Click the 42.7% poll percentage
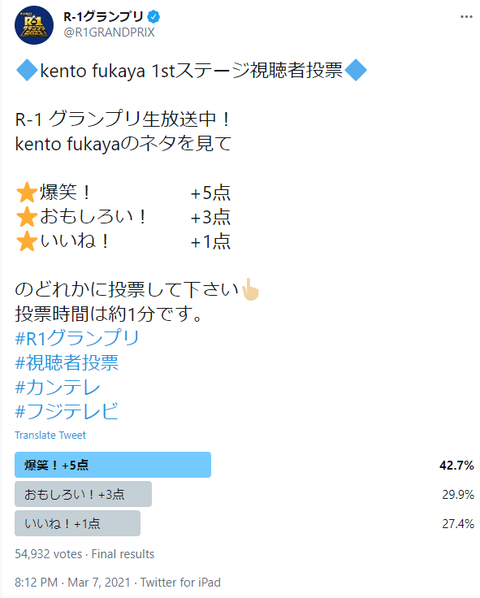 point(456,465)
